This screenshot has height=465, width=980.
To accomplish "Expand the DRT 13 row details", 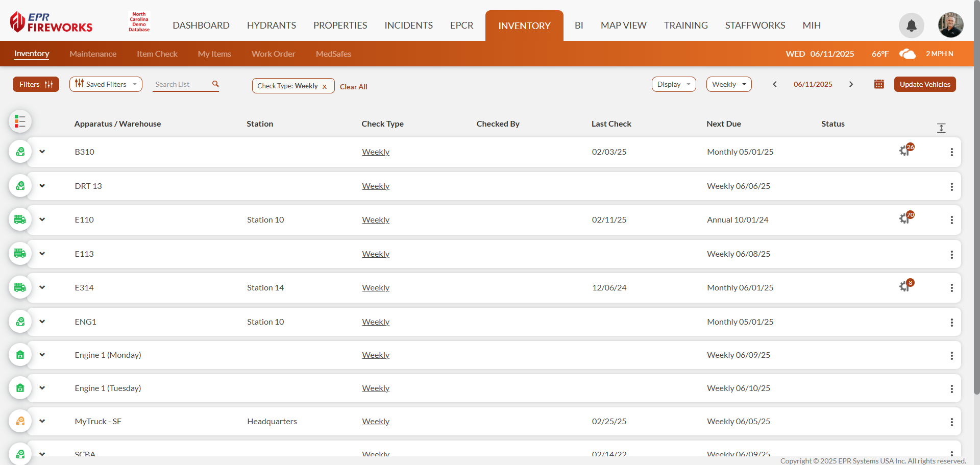I will (x=42, y=186).
